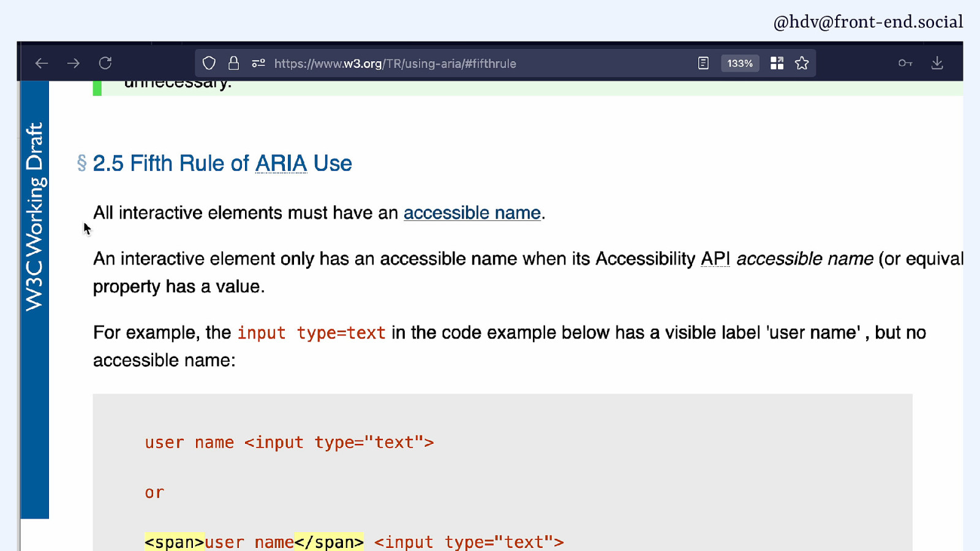
Task: Open the site permissions icon in the address bar
Action: click(x=258, y=63)
